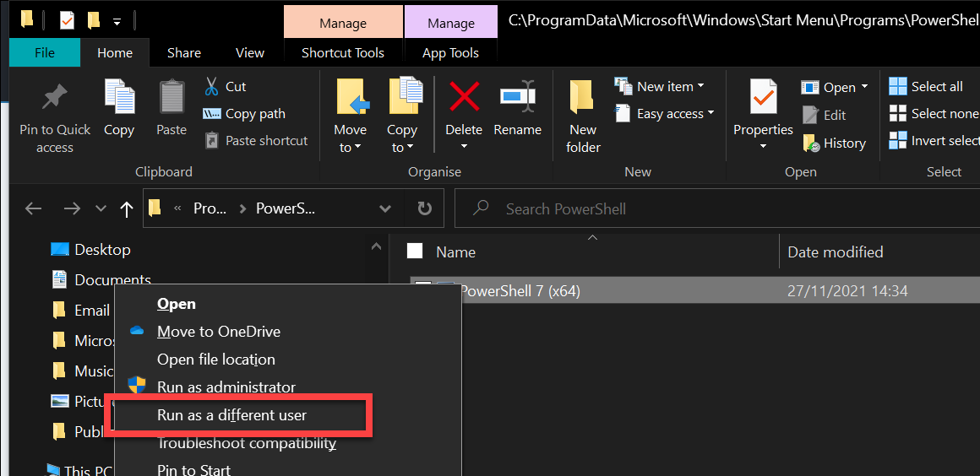Select the Home ribbon tab

(x=115, y=53)
